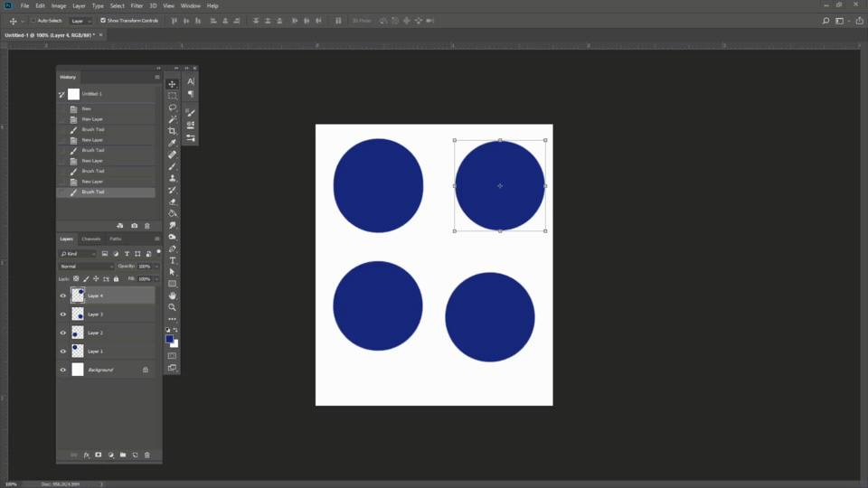
Task: Hide Layer 1 visibility eye
Action: pos(63,352)
